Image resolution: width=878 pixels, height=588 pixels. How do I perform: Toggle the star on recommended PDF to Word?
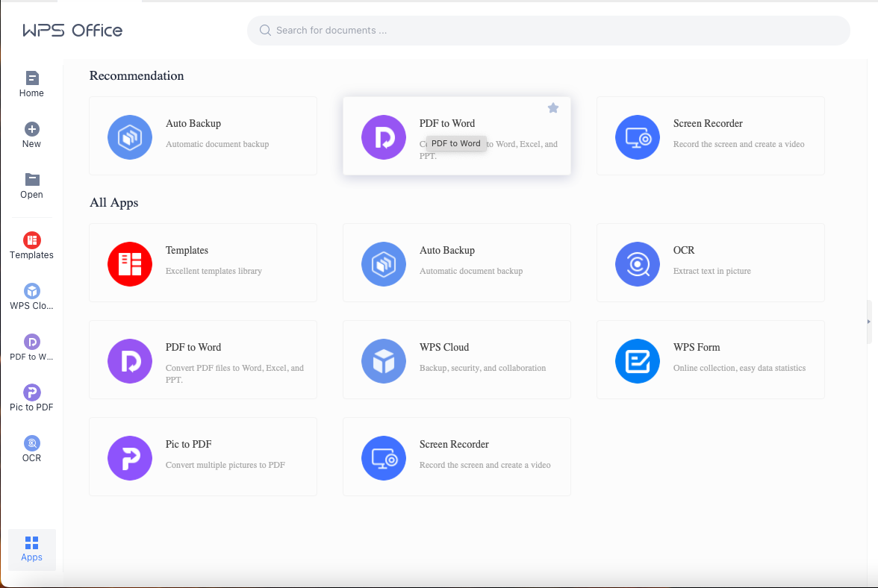click(553, 108)
